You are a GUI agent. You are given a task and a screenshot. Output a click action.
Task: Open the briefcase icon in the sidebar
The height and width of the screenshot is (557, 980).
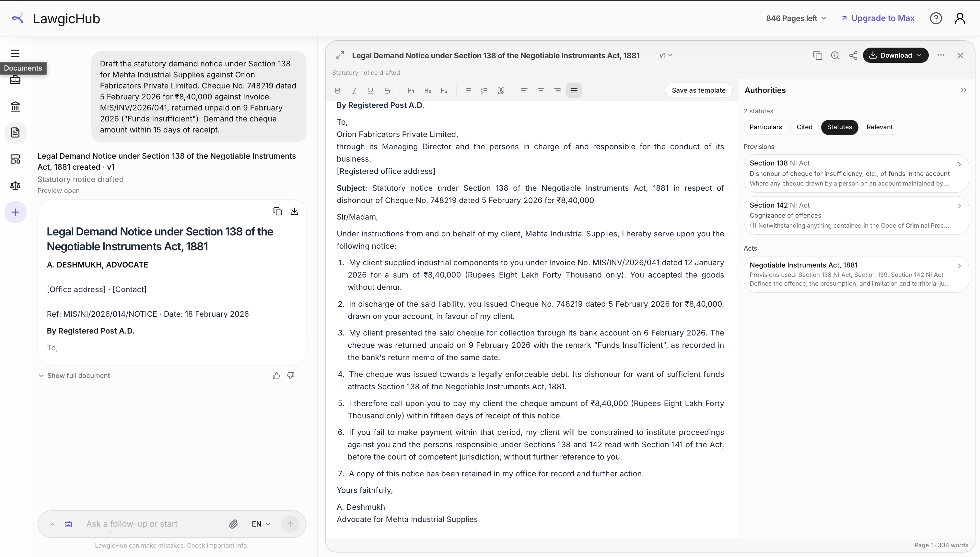(x=15, y=80)
